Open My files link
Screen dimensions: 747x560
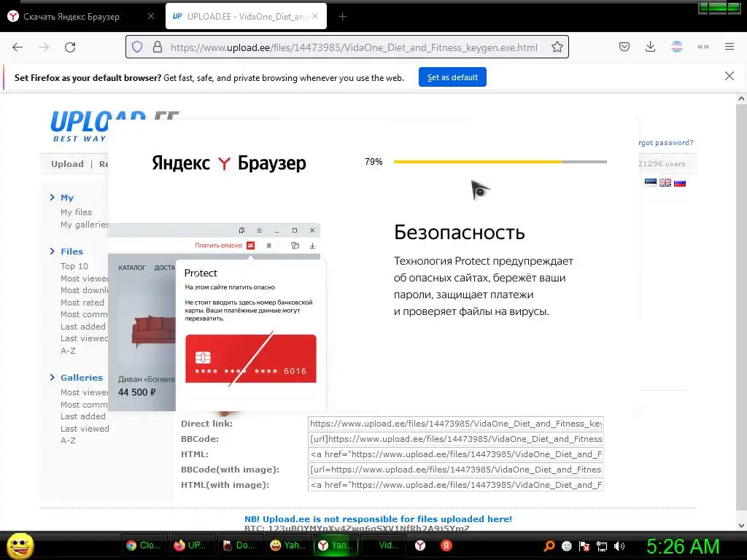click(x=76, y=212)
